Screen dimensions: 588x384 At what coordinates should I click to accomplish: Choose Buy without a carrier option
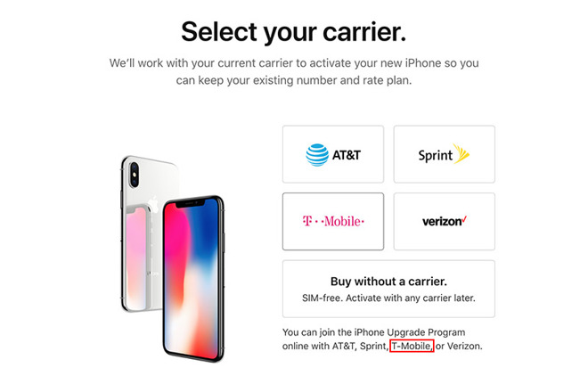(388, 289)
